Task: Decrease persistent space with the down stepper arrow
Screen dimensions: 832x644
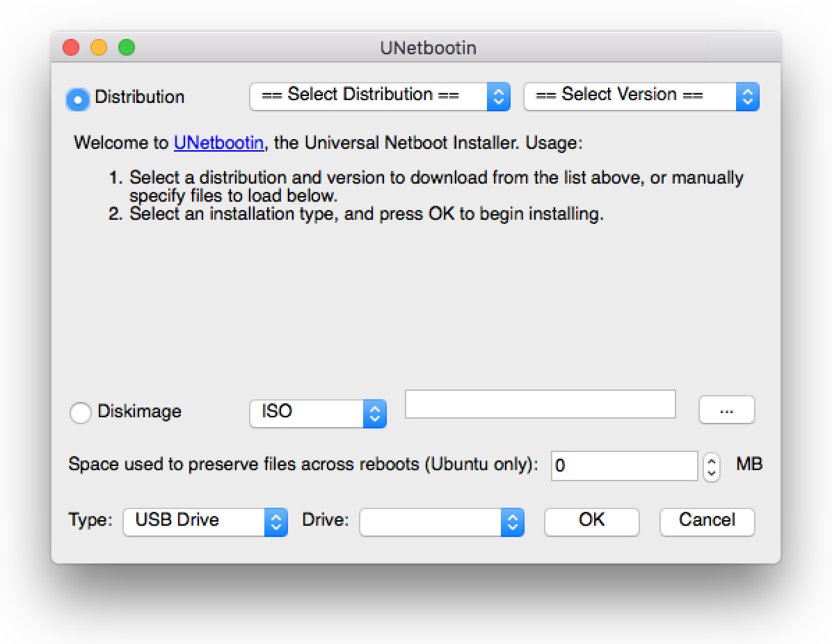Action: coord(712,474)
